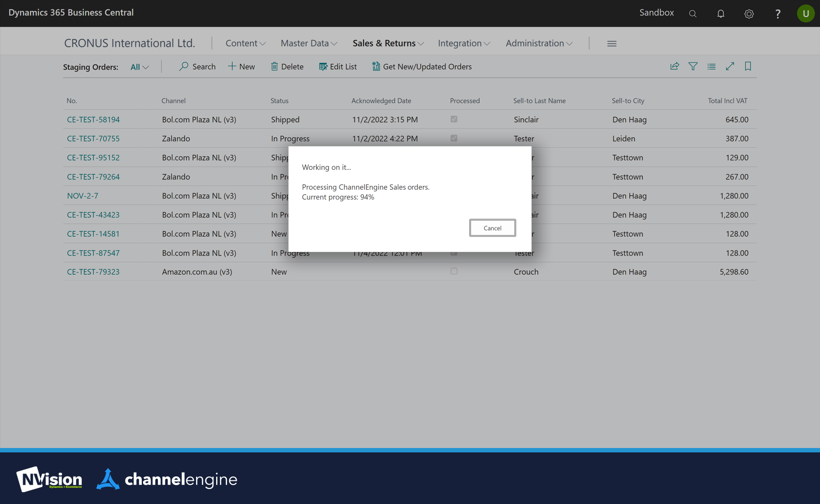Open the settings gear icon
This screenshot has width=820, height=504.
(749, 14)
